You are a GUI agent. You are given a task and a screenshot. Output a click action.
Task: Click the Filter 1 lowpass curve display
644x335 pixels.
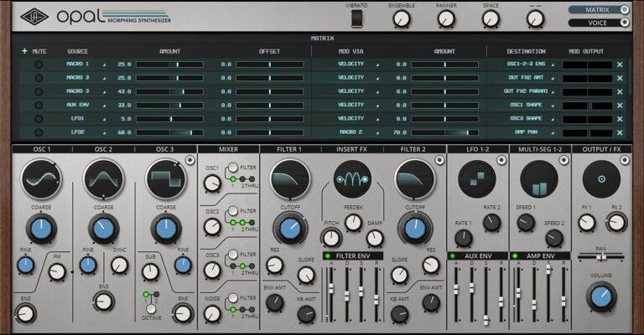pos(290,179)
